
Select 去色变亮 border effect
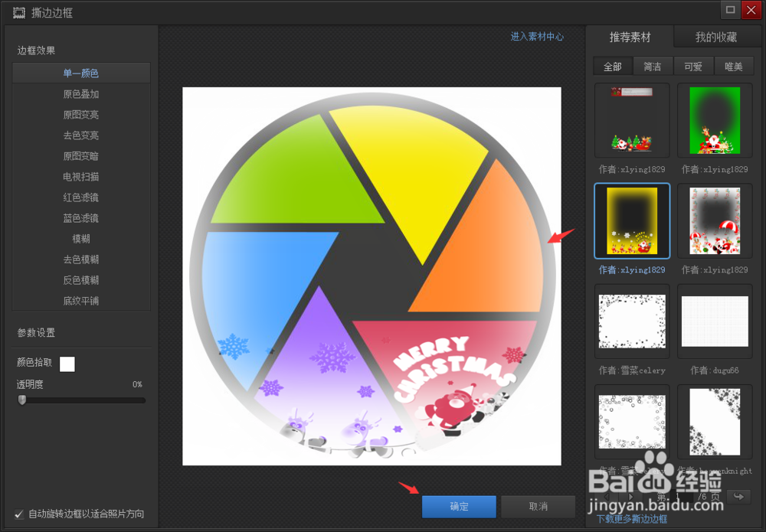point(81,135)
